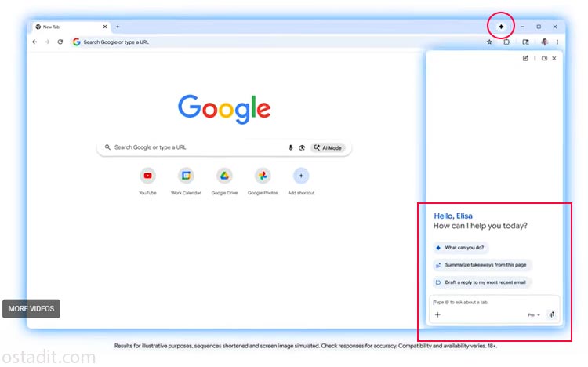Bookmark this page with the star icon

(x=489, y=42)
